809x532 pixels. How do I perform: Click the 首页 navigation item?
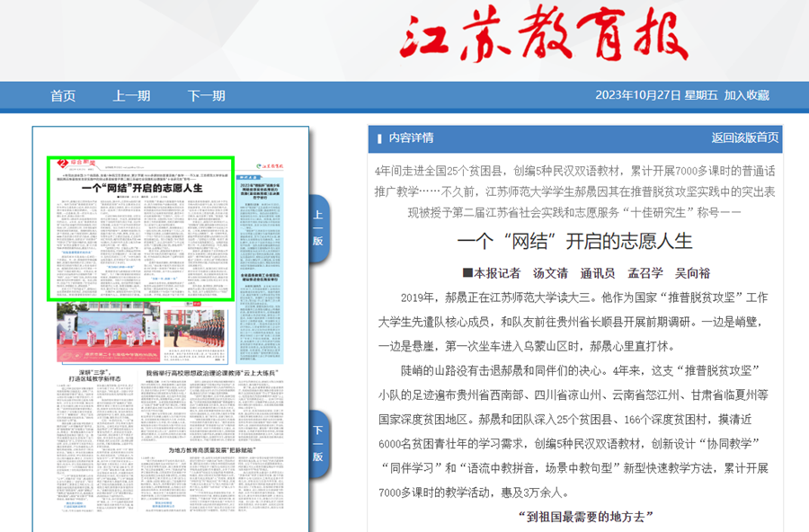[63, 96]
